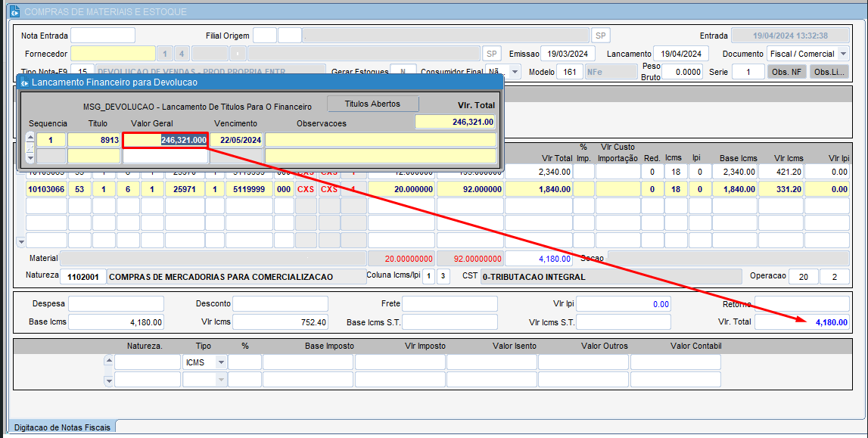Screen dimensions: 868x438
Task: Switch to Digitacao de Notas Fiscais tab
Action: [x=62, y=427]
